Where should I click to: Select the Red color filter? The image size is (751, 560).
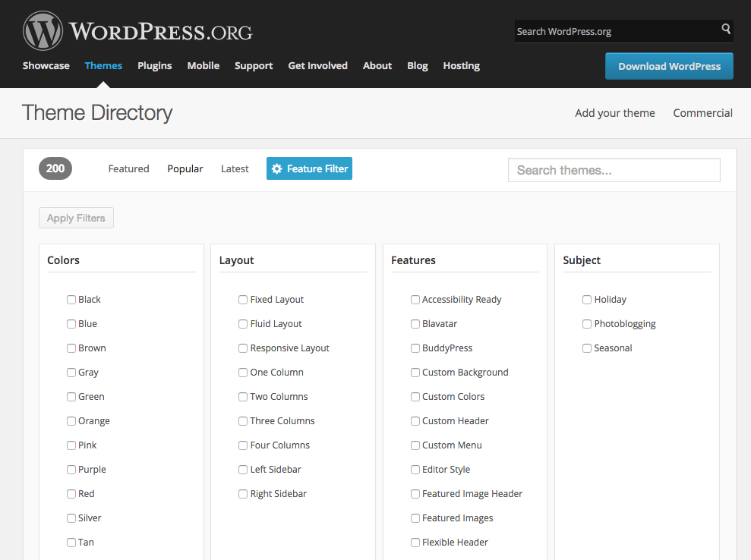pyautogui.click(x=71, y=494)
